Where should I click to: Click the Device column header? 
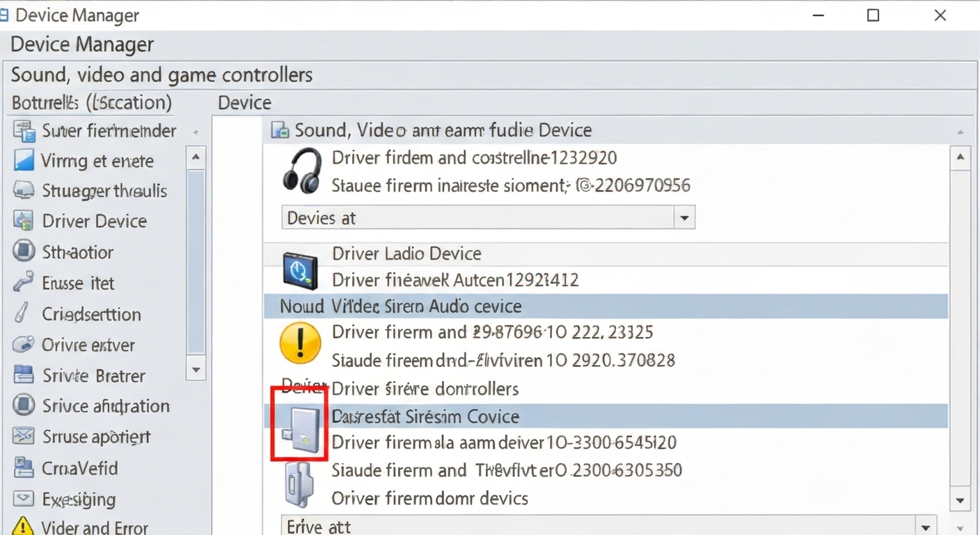pos(244,102)
